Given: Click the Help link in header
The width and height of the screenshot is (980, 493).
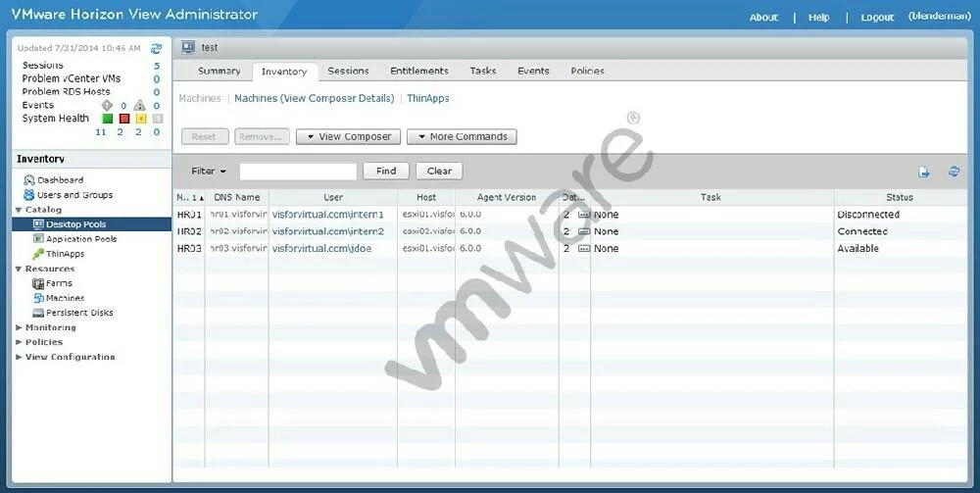Looking at the screenshot, I should pyautogui.click(x=818, y=18).
